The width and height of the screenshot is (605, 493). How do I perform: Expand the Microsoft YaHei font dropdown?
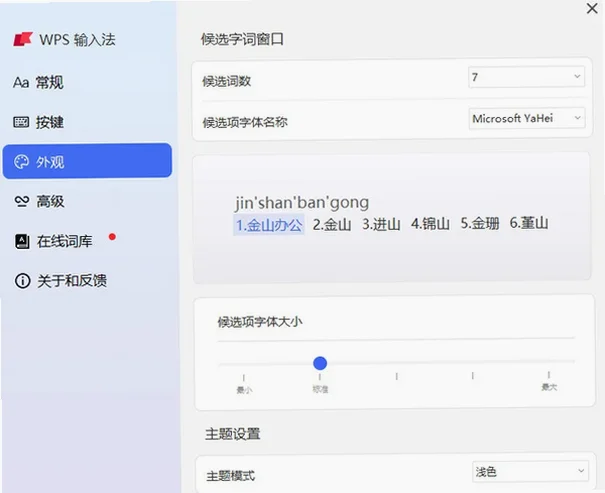527,118
